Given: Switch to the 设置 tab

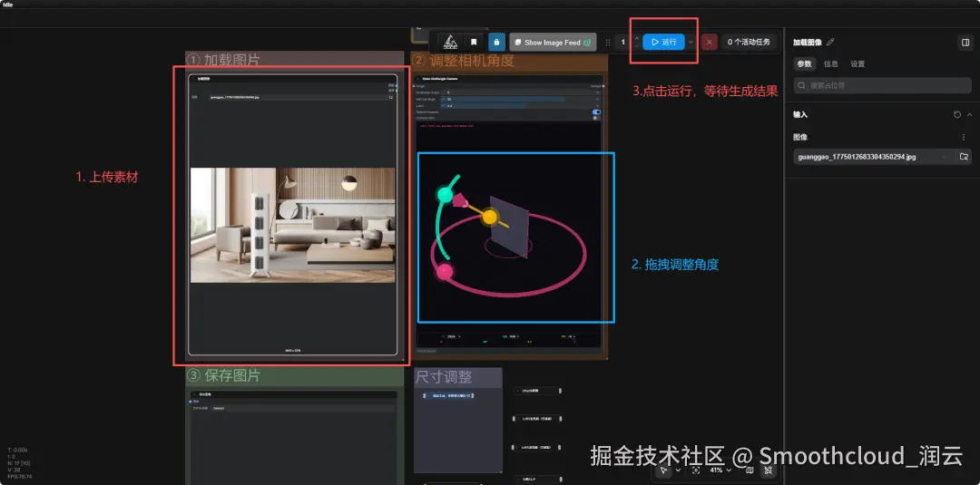Looking at the screenshot, I should 857,63.
